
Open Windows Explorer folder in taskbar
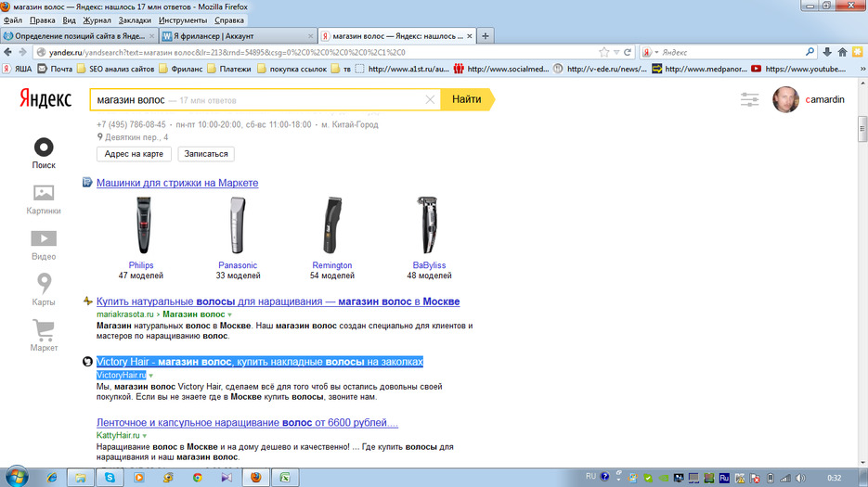pyautogui.click(x=80, y=477)
